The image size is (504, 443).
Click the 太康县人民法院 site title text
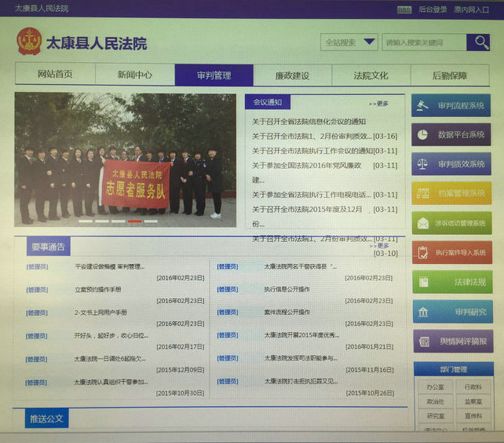point(97,43)
